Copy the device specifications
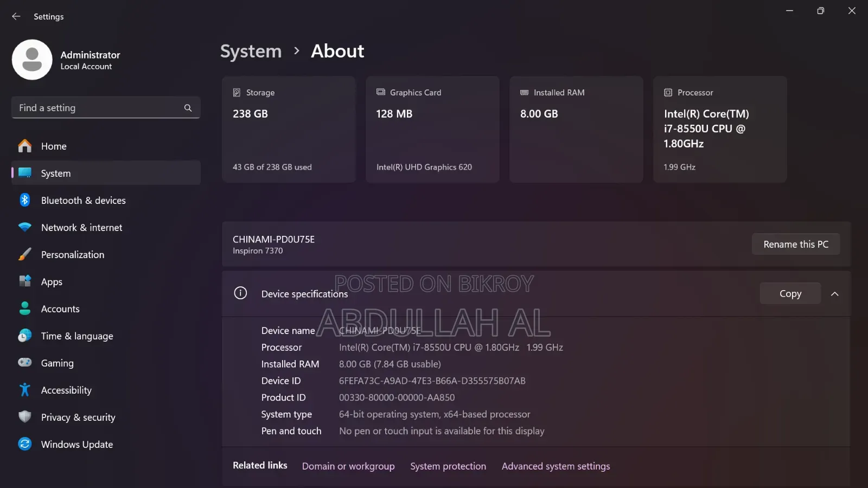Viewport: 868px width, 488px height. (790, 293)
